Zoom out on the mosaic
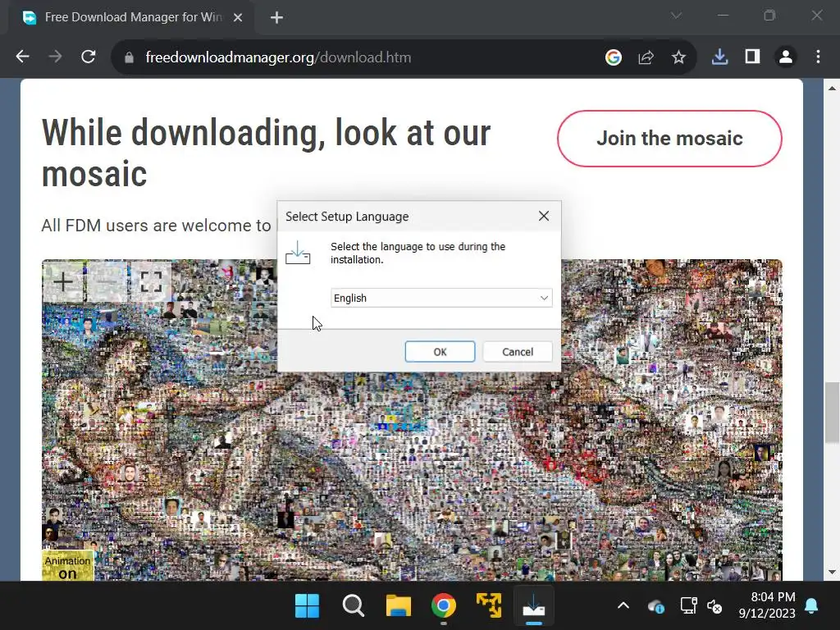Screen dimensions: 840x630 pos(107,281)
